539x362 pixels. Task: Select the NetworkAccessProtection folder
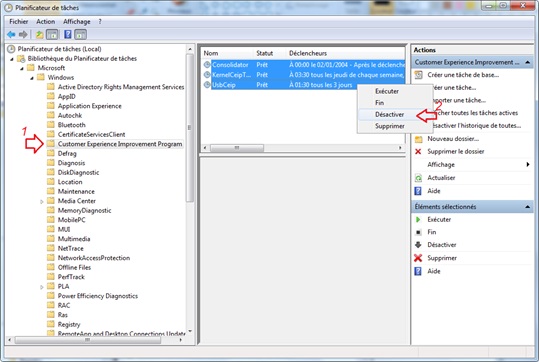pos(94,258)
